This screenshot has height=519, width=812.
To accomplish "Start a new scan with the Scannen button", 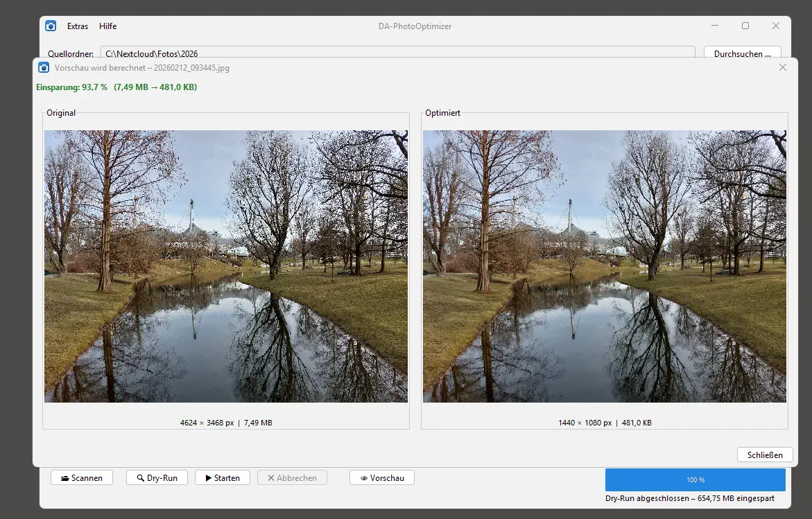I will (x=81, y=477).
